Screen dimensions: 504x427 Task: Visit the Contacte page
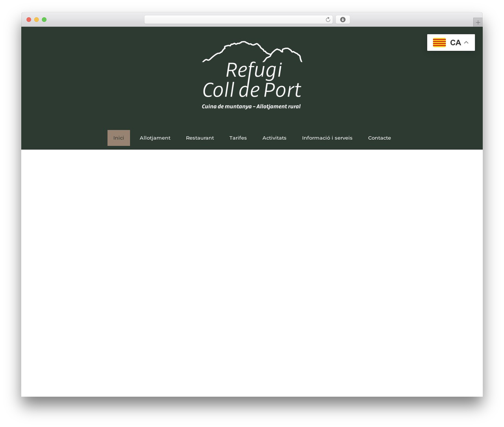380,138
